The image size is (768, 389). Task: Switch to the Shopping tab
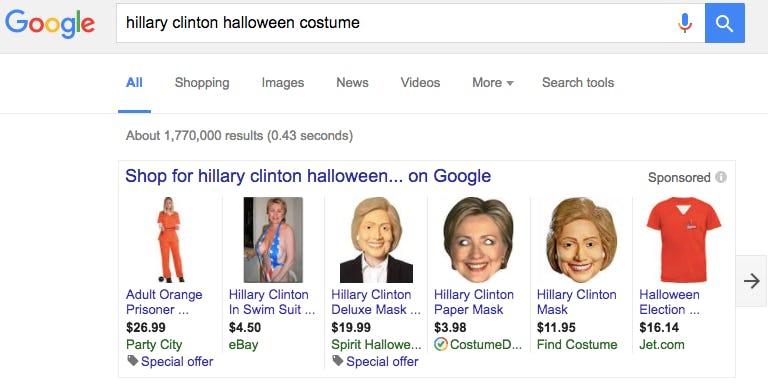point(202,83)
